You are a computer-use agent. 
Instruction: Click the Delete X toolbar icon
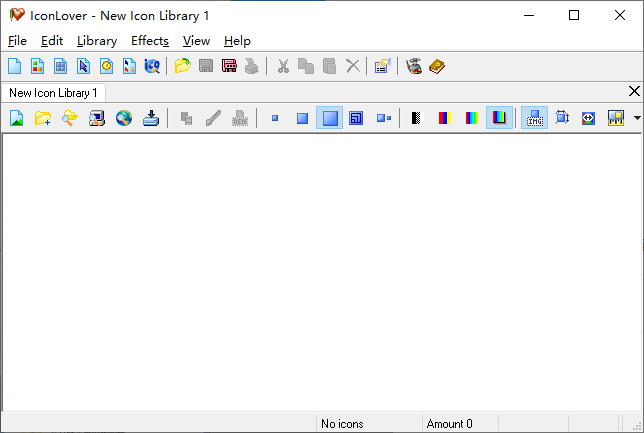(x=352, y=66)
